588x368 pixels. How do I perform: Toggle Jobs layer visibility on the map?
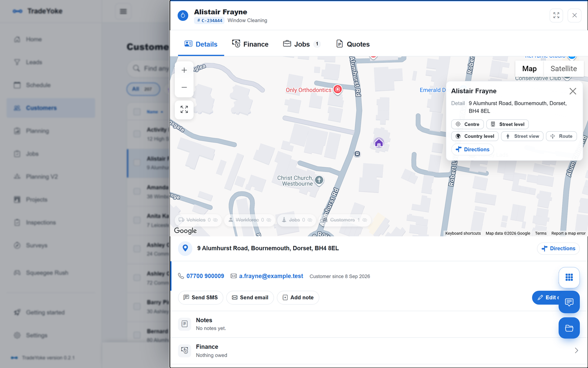[x=297, y=220]
